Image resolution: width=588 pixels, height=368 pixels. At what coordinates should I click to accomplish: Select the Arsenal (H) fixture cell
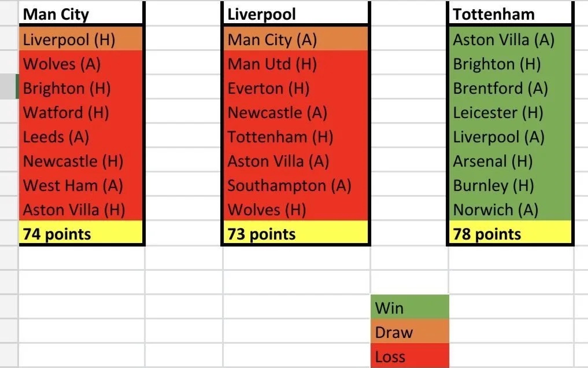[510, 160]
